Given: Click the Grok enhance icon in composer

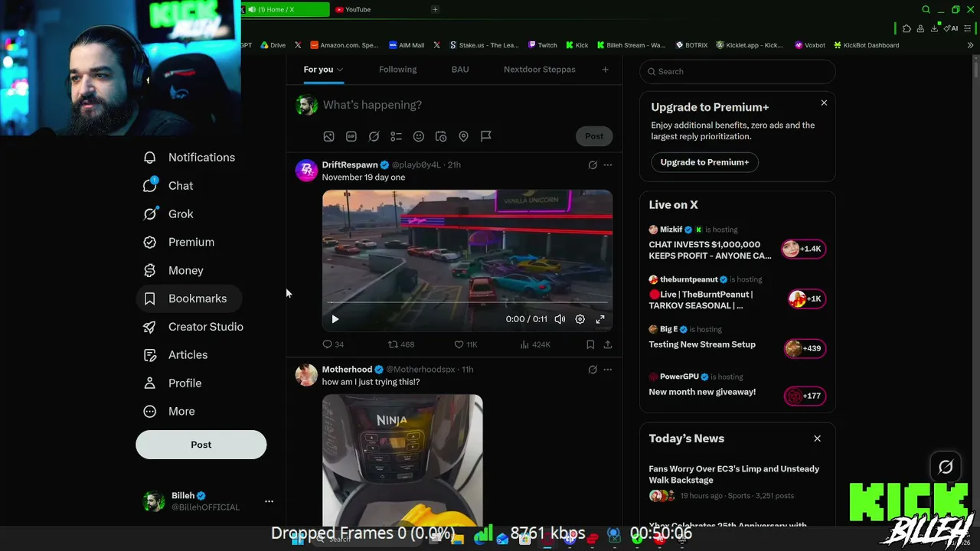Looking at the screenshot, I should (x=374, y=136).
